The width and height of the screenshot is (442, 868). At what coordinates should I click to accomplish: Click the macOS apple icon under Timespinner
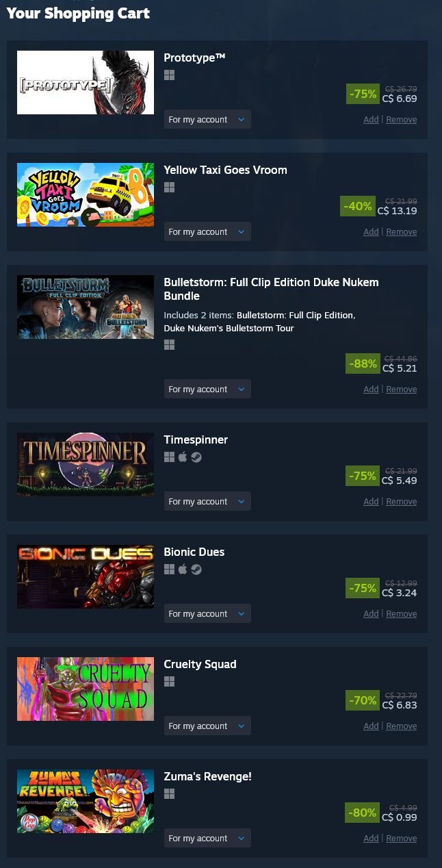pyautogui.click(x=183, y=457)
